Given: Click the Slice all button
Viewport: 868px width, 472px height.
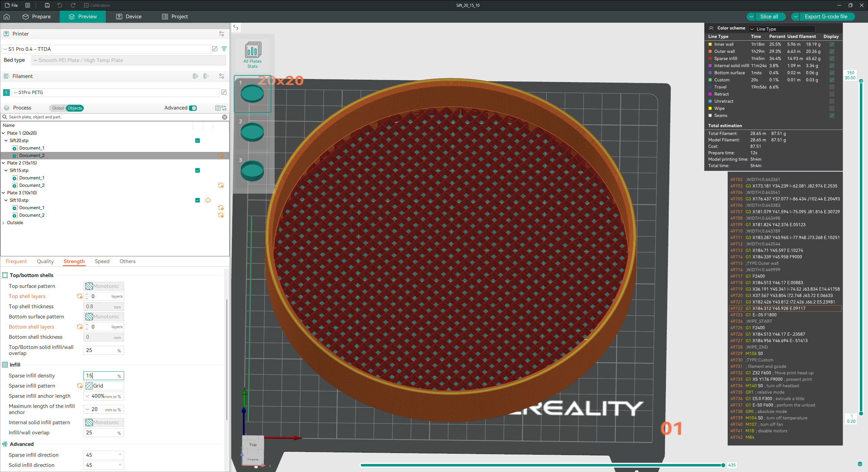Looking at the screenshot, I should click(x=769, y=17).
